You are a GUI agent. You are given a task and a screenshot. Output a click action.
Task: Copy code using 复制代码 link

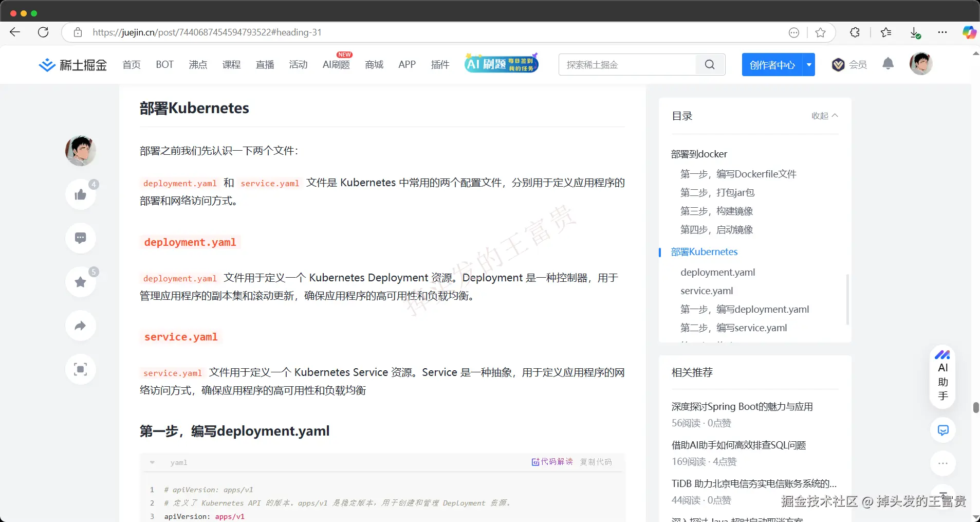point(595,462)
